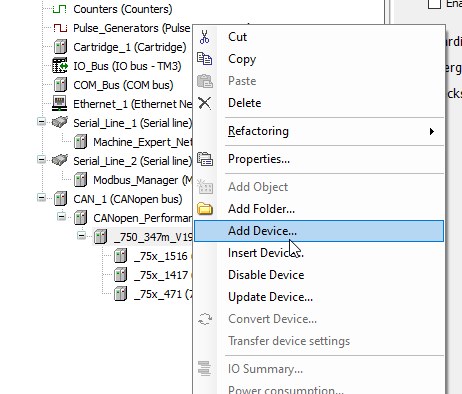Screen dimensions: 462x394
Task: Click the Cut scissors icon
Action: (x=204, y=37)
